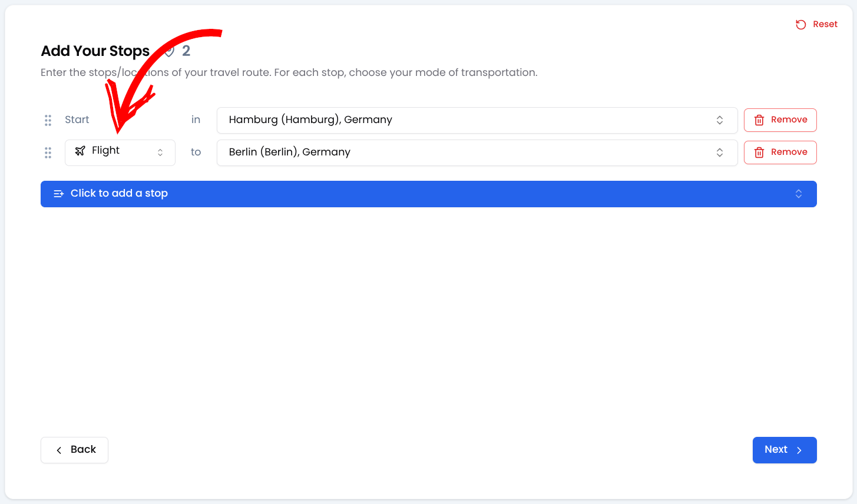Expand the add a stop bar chevron
The width and height of the screenshot is (857, 504).
tap(799, 194)
